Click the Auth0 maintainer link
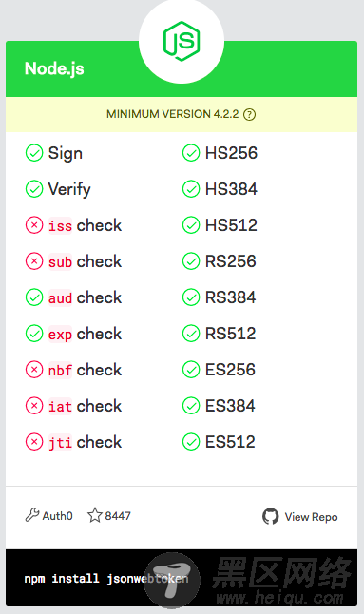This screenshot has height=614, width=364. [x=58, y=516]
